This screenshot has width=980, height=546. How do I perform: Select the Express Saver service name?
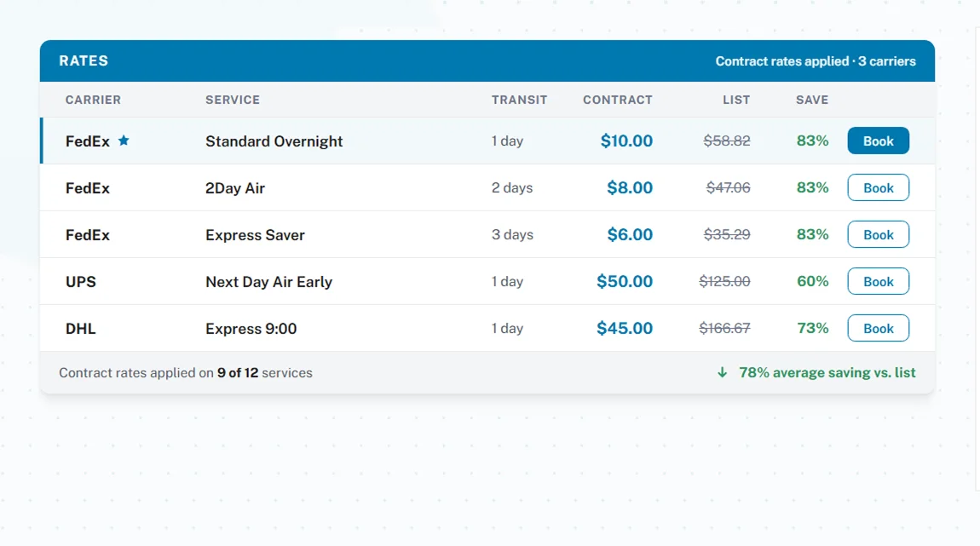tap(255, 235)
